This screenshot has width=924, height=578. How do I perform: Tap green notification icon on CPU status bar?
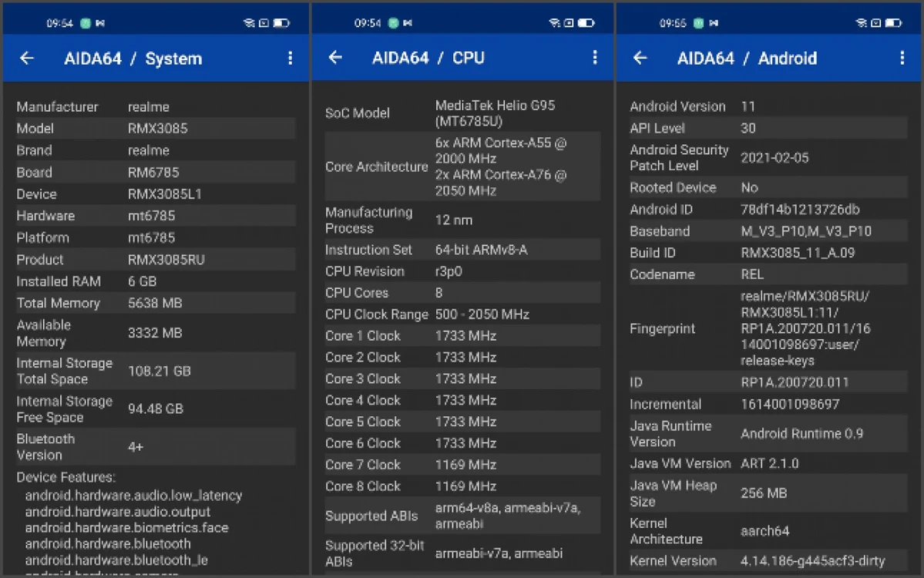393,23
